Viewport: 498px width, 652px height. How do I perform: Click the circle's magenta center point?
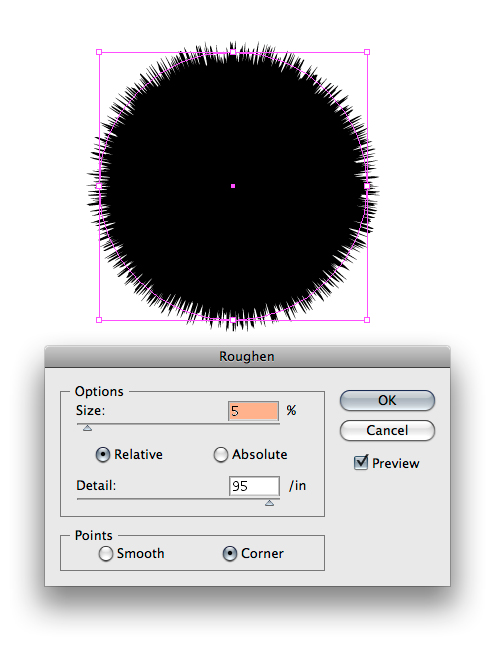point(233,186)
